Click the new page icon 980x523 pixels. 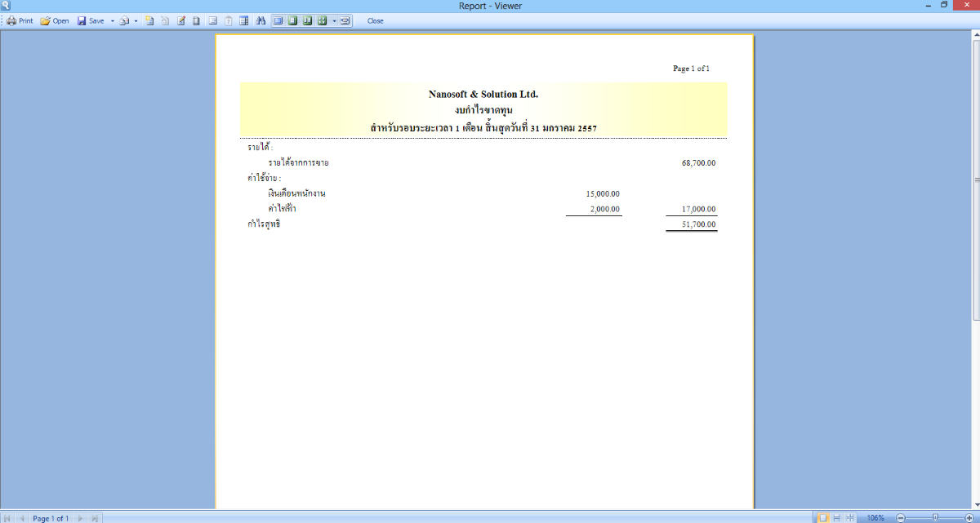[149, 20]
